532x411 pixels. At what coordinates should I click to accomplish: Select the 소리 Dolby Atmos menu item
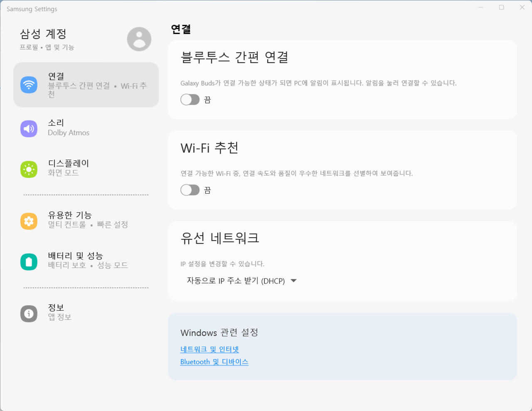(x=69, y=128)
